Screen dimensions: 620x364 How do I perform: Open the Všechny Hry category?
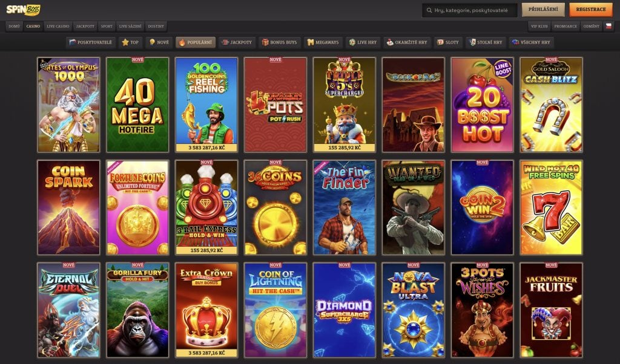point(532,42)
